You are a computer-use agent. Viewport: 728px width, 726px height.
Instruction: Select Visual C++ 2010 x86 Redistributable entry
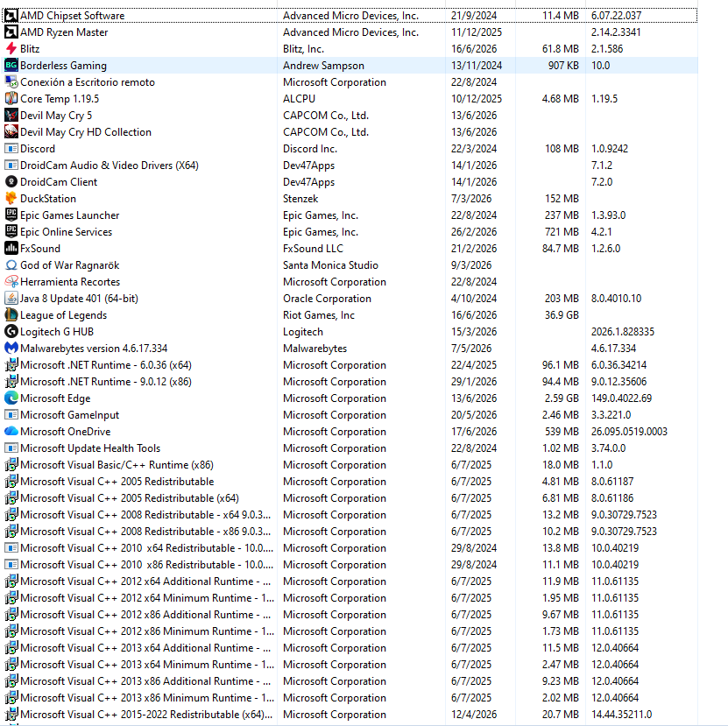[350, 565]
